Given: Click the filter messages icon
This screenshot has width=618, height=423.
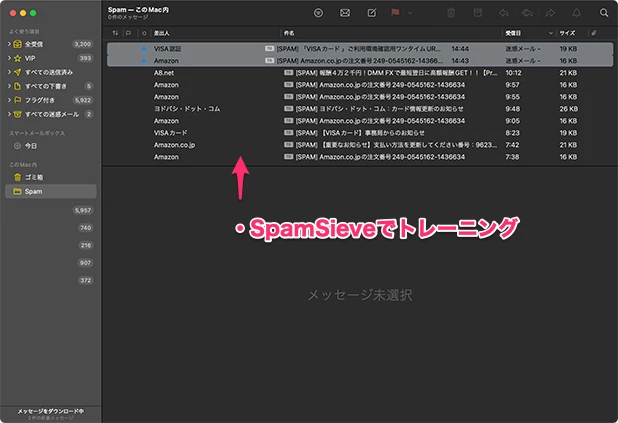Looking at the screenshot, I should [x=318, y=13].
